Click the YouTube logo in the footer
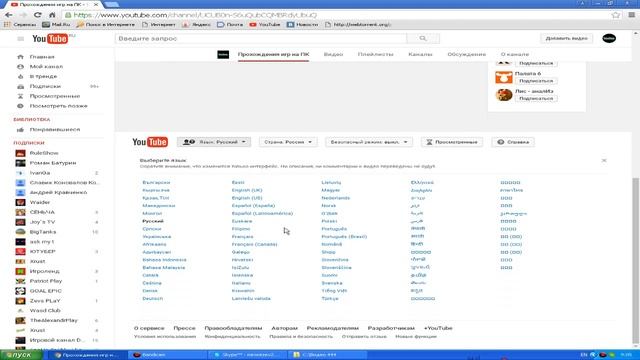Viewport: 640px width, 360px height. 150,142
